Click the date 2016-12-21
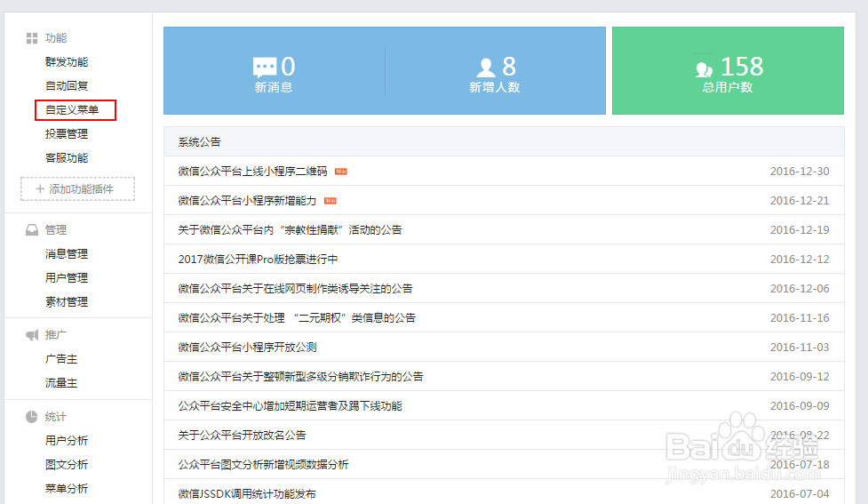This screenshot has height=504, width=868. 800,201
